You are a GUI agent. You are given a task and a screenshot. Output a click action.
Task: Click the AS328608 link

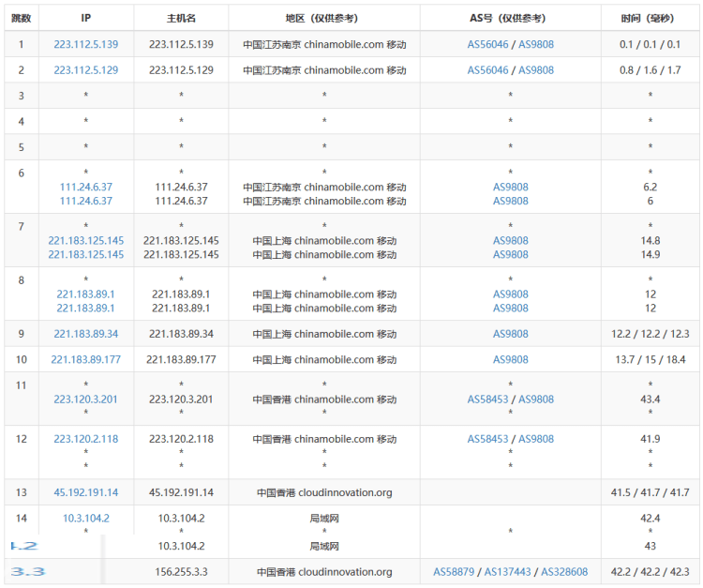564,572
